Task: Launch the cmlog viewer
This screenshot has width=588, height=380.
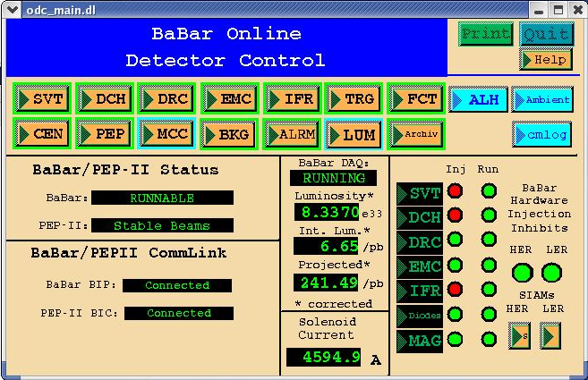Action: pyautogui.click(x=541, y=134)
